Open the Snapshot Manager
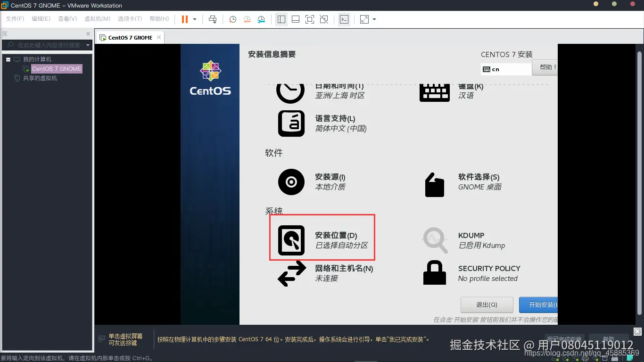Screen dimensions: 644x362 click(261, 19)
